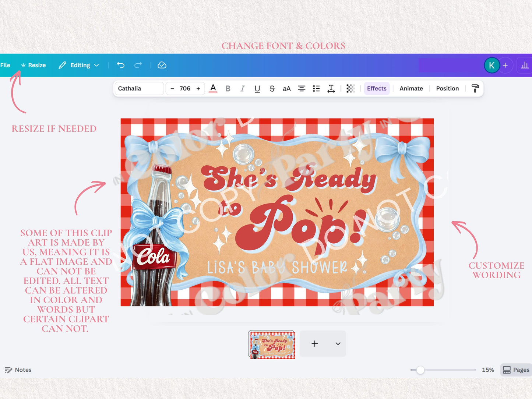The width and height of the screenshot is (532, 399).
Task: Toggle bulleted list formatting
Action: [316, 88]
